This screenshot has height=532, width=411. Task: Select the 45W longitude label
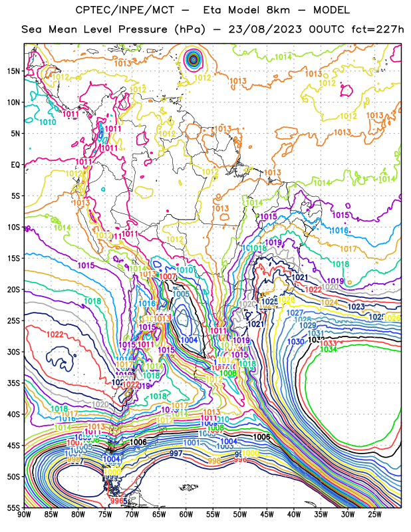click(267, 515)
